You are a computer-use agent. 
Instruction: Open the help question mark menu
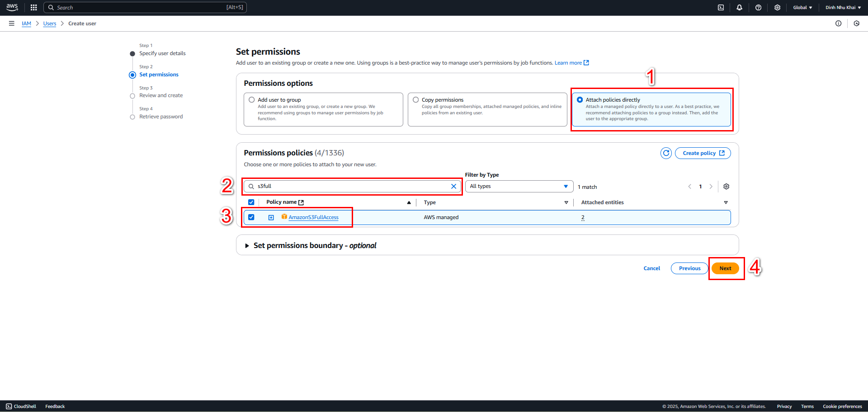tap(759, 8)
